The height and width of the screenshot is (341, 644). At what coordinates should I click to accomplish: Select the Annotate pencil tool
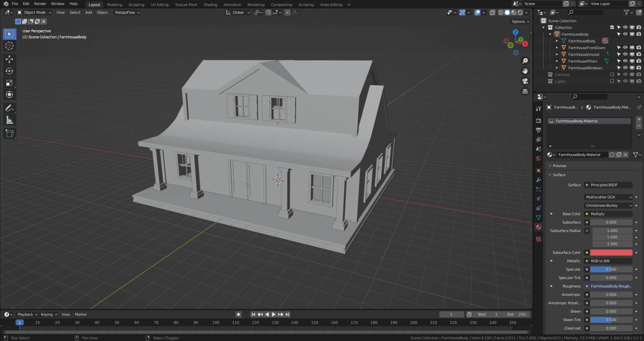coord(9,108)
